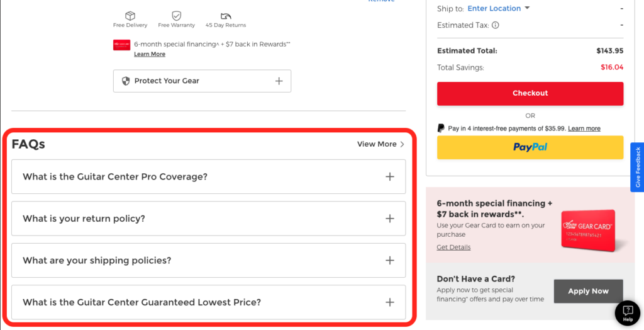Expand the shipping policies FAQ
The image size is (644, 330).
390,261
